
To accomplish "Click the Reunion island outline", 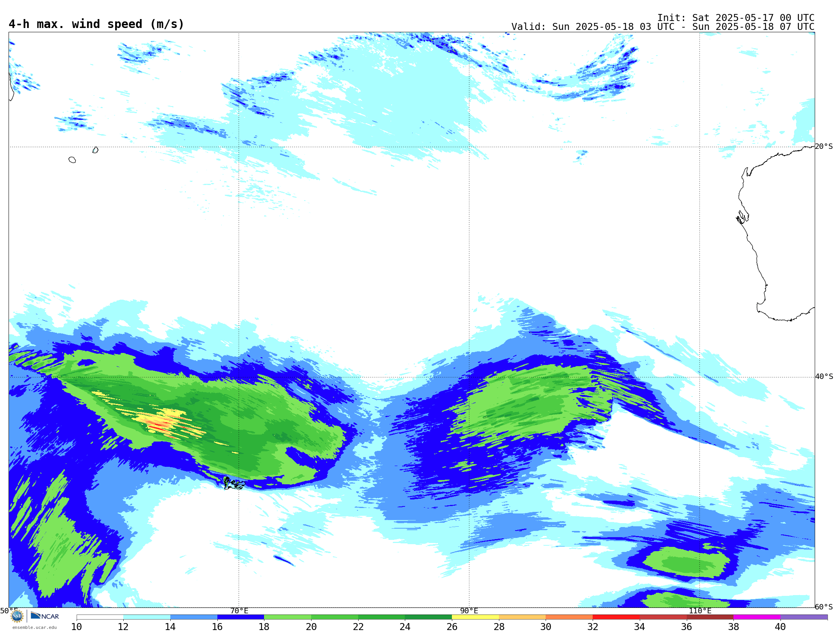I will pyautogui.click(x=72, y=160).
